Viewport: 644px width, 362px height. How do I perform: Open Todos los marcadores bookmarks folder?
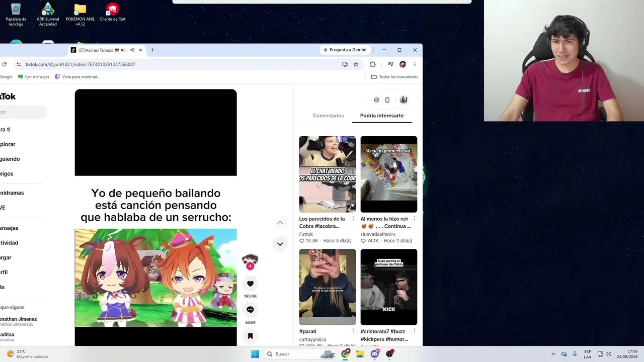[x=394, y=76]
